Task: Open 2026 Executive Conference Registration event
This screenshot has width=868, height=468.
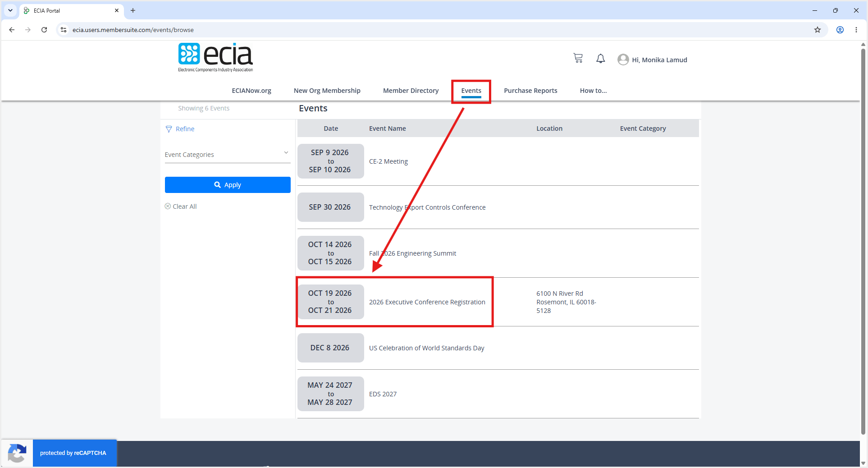Action: coord(427,302)
